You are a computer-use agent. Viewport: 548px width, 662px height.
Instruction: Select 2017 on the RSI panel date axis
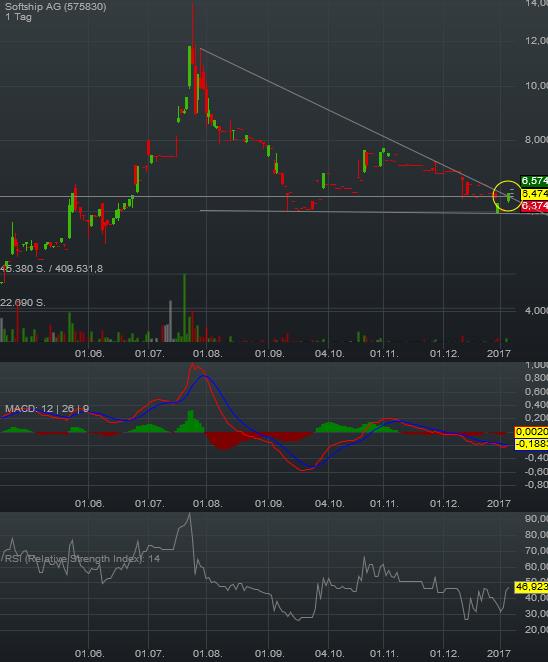[x=499, y=654]
